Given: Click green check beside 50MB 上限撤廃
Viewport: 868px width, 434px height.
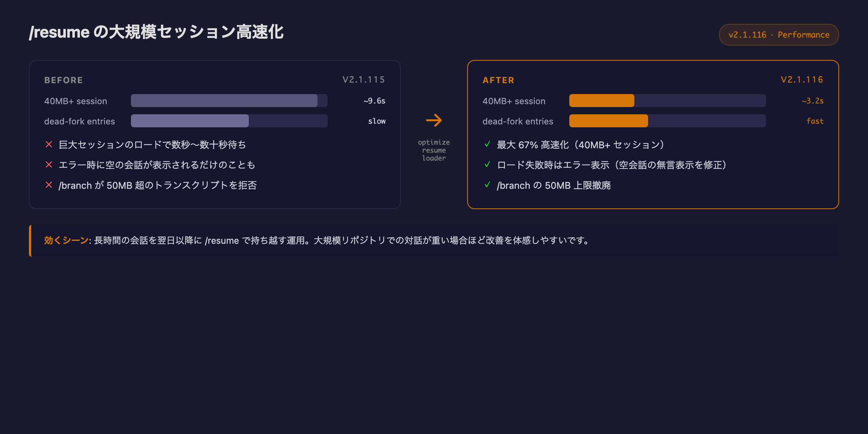Looking at the screenshot, I should tap(487, 185).
